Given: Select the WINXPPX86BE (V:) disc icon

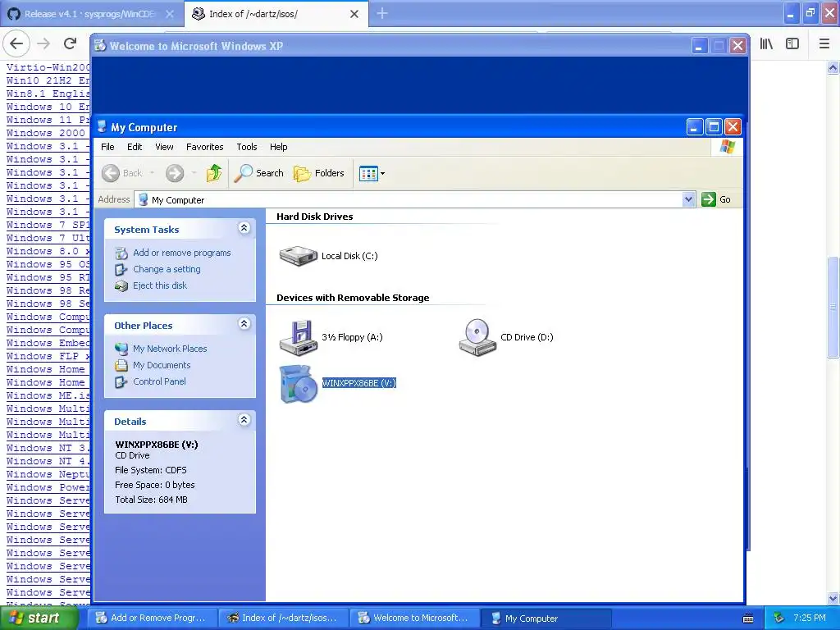Looking at the screenshot, I should coord(299,384).
